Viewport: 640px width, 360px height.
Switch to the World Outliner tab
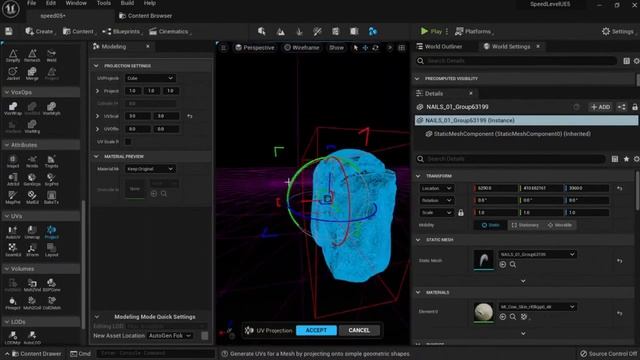coord(440,47)
